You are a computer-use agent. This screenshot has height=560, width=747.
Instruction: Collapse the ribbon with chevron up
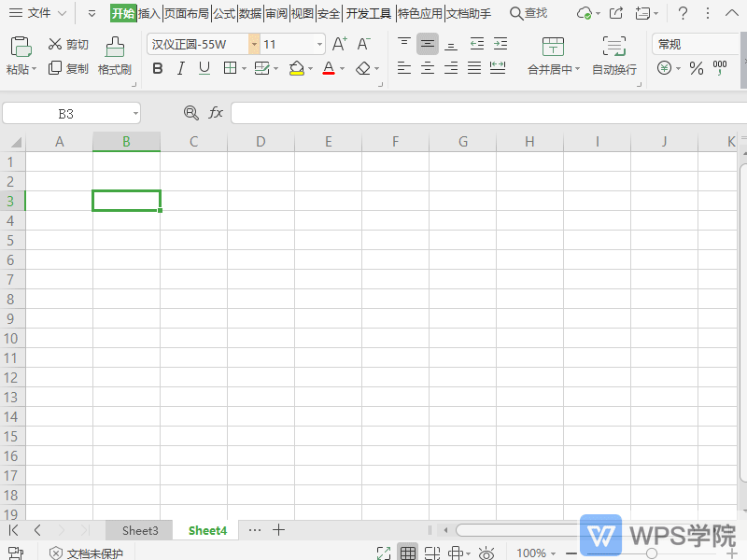[x=732, y=13]
